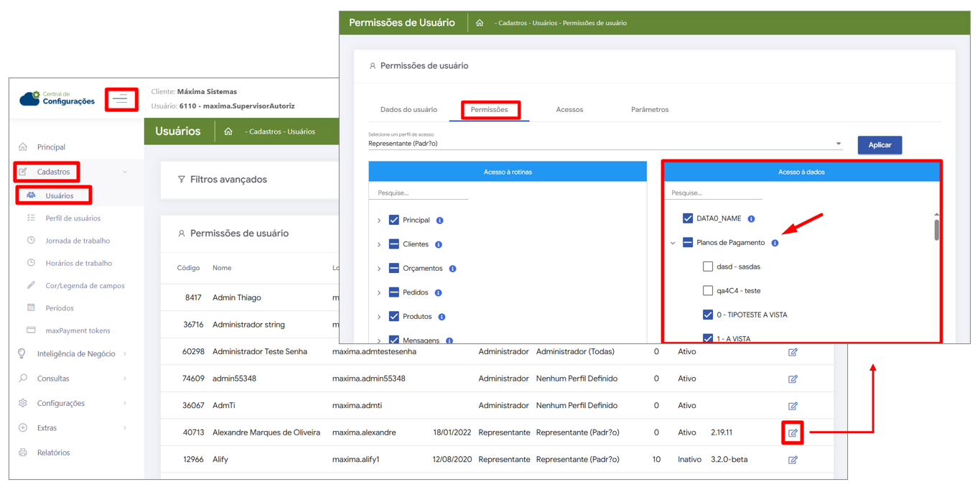Click the home icon in Permissões breadcrumb
The width and height of the screenshot is (980, 487).
tap(480, 23)
